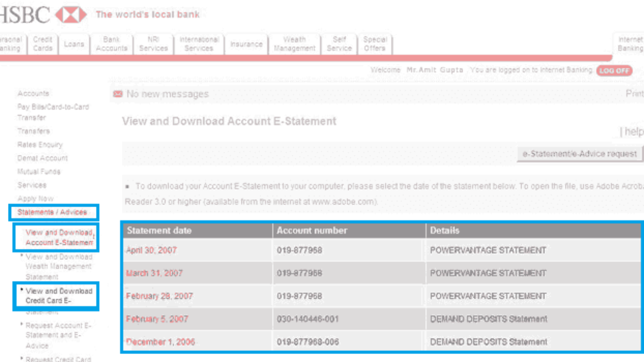Open View and Download Wealth Management Statement

[x=58, y=266]
